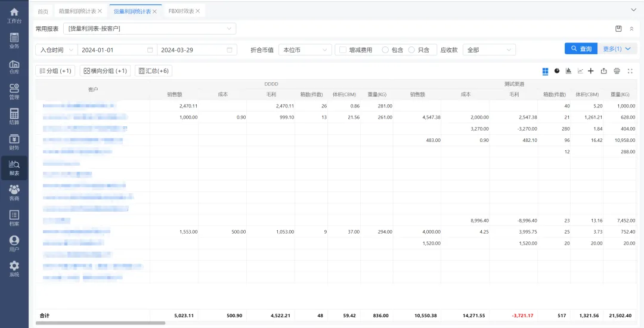This screenshot has height=328, width=644.
Task: Open the 常用报表 dropdown list
Action: [150, 29]
